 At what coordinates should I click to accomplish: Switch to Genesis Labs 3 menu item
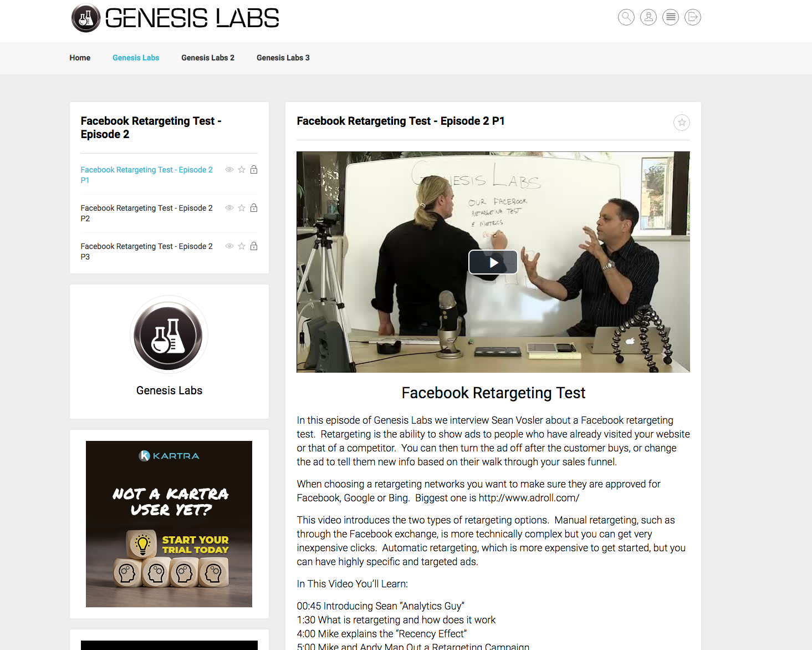click(283, 58)
